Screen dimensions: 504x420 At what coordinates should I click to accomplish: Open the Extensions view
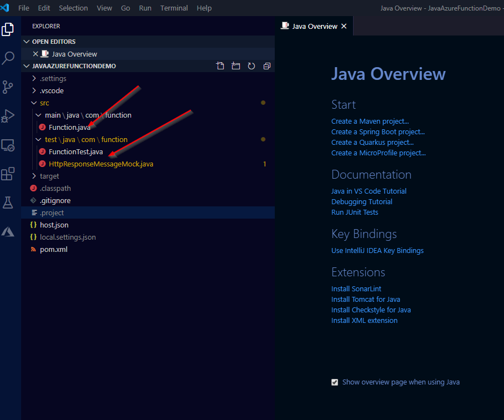[8, 174]
